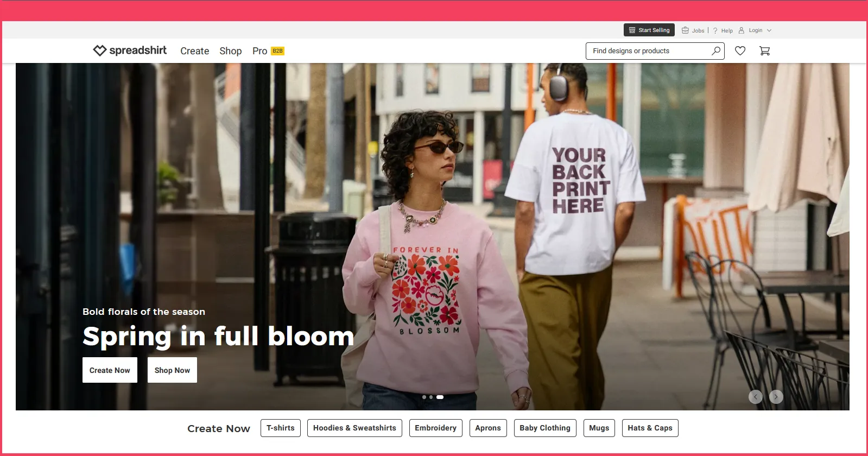Click Create Now on the hero banner
The image size is (868, 456).
[110, 370]
